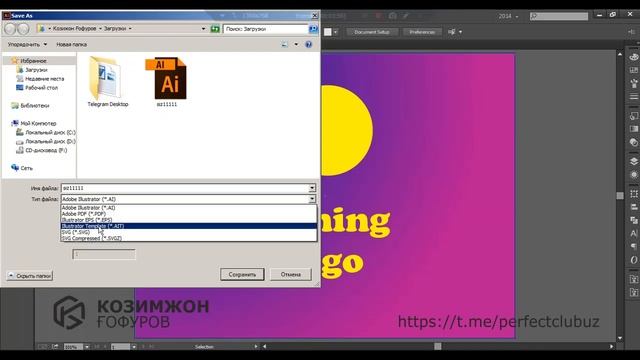The image size is (640, 360).
Task: Select Загрузки in the favorites tree
Action: click(36, 70)
